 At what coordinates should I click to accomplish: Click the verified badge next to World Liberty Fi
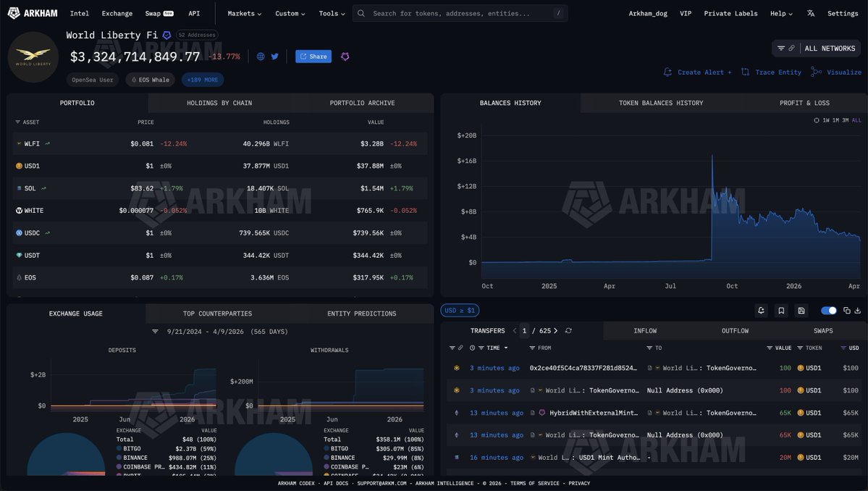167,35
